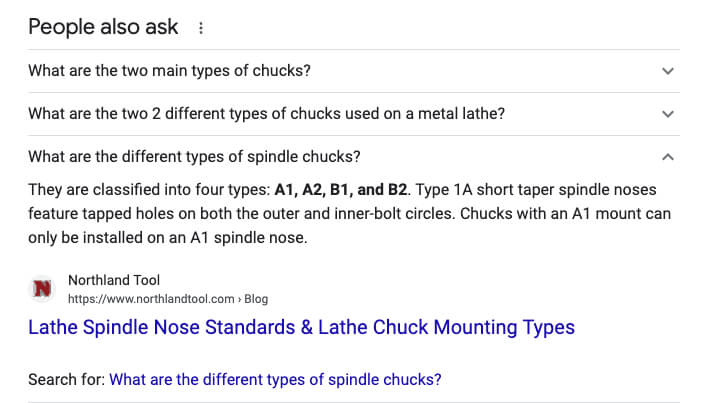This screenshot has height=403, width=710.
Task: Open Lathe Spindle Nose Standards article link
Action: point(302,327)
